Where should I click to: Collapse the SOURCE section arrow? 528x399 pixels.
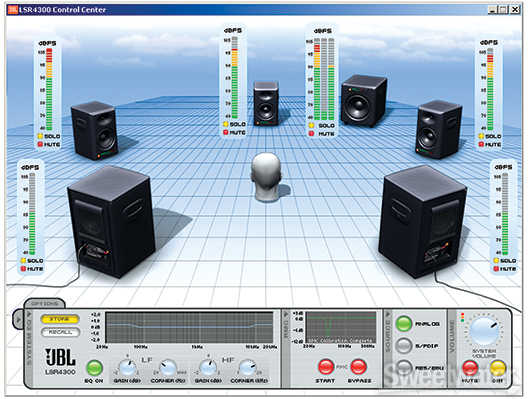388,314
